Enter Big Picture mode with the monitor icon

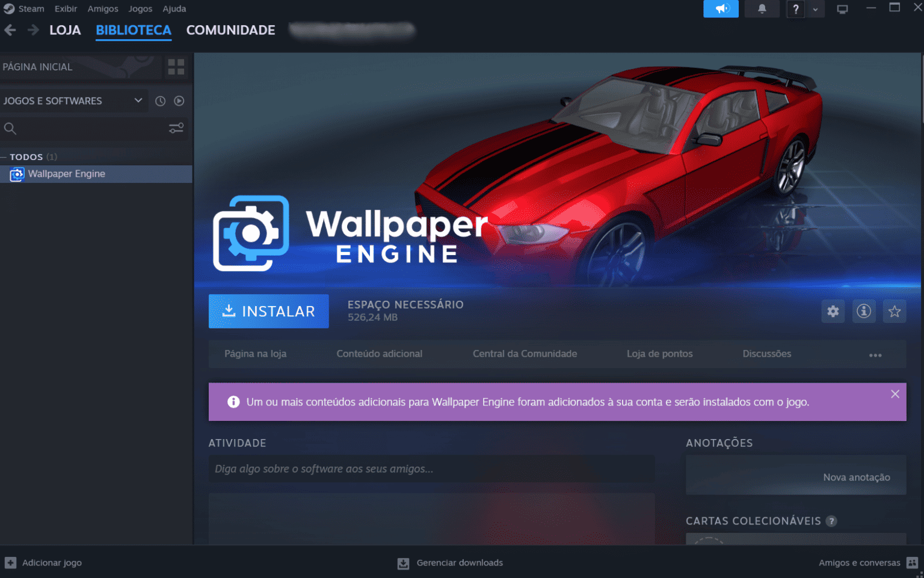(x=842, y=8)
